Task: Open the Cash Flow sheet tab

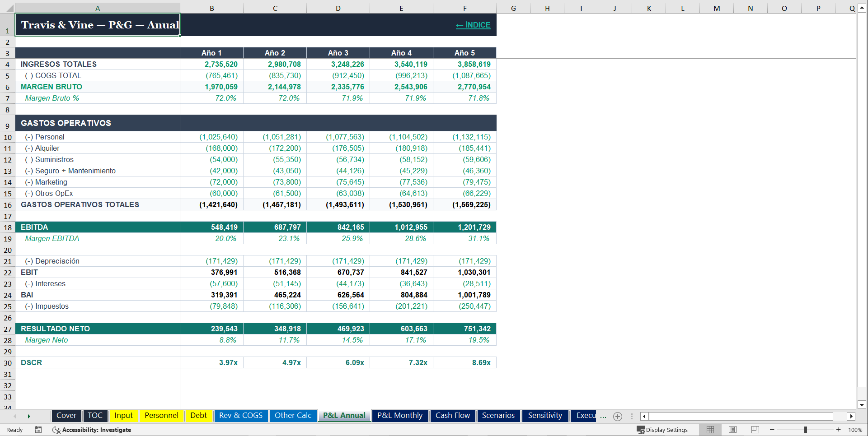Action: click(453, 416)
